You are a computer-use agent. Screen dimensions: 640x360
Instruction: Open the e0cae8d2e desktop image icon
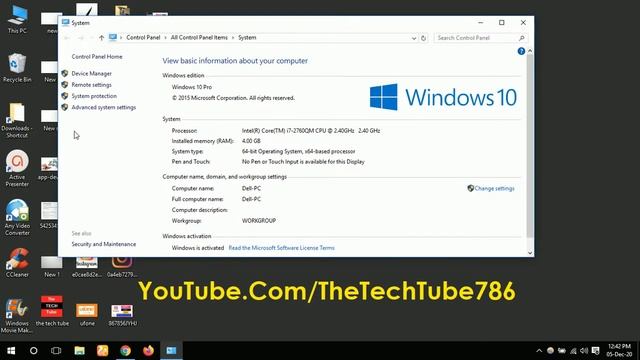(x=87, y=267)
